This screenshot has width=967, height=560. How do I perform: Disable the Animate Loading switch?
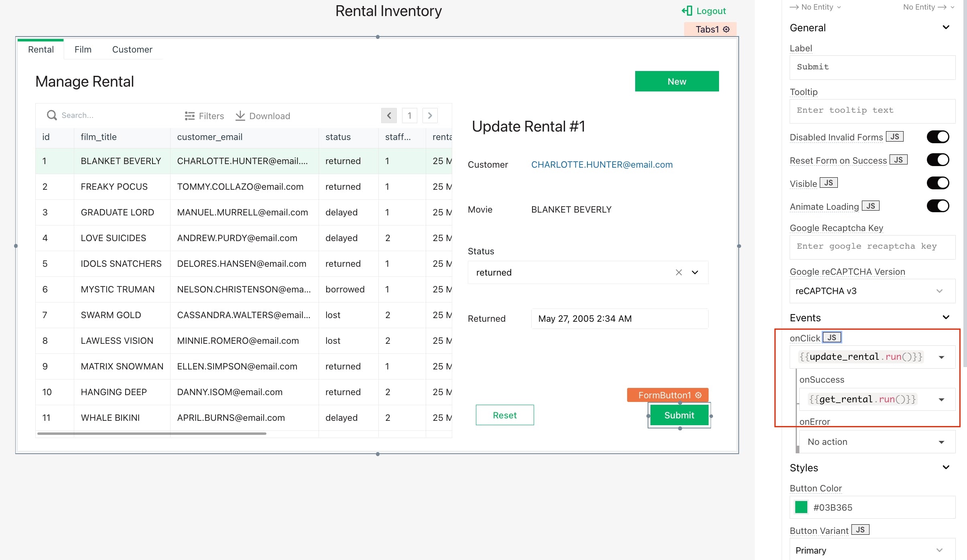pos(938,206)
